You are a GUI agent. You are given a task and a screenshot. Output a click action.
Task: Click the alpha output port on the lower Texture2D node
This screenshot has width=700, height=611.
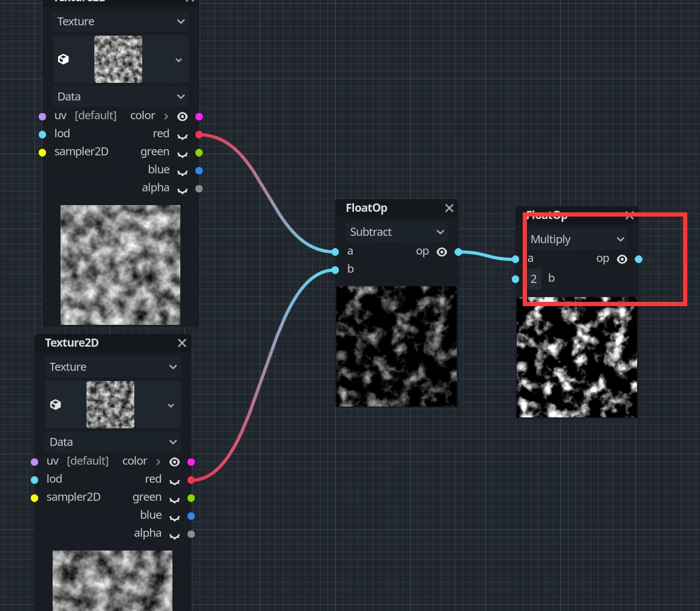tap(191, 534)
